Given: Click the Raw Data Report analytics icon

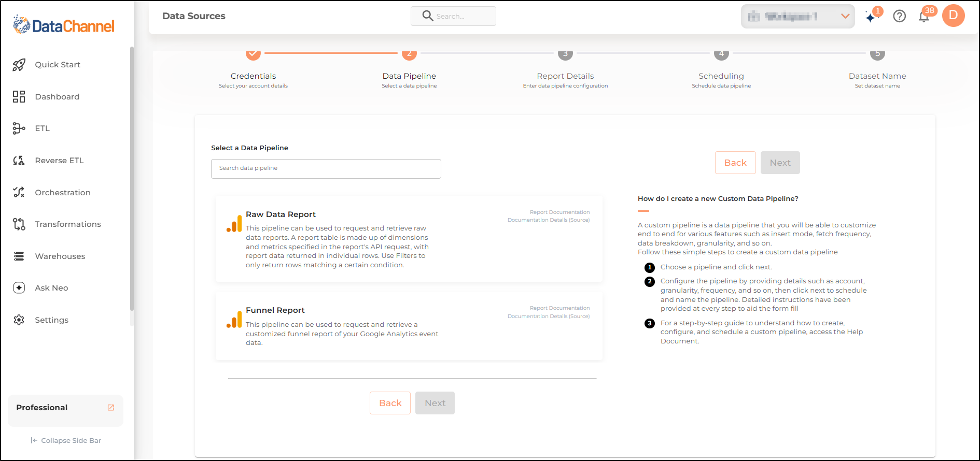Looking at the screenshot, I should 234,224.
